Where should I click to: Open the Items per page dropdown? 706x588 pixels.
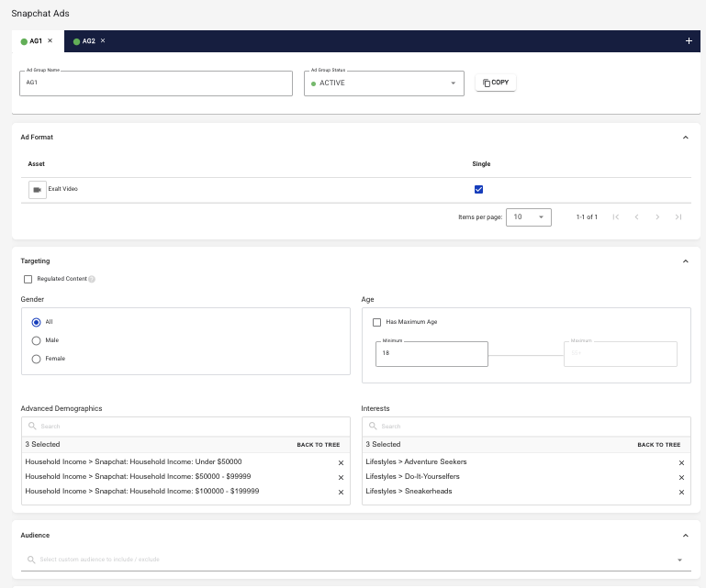(x=530, y=217)
